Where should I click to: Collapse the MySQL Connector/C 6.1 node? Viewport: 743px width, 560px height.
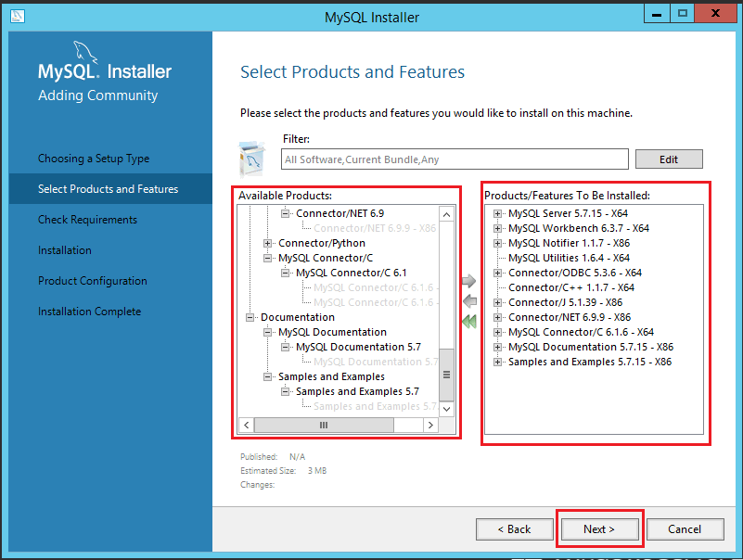[286, 273]
